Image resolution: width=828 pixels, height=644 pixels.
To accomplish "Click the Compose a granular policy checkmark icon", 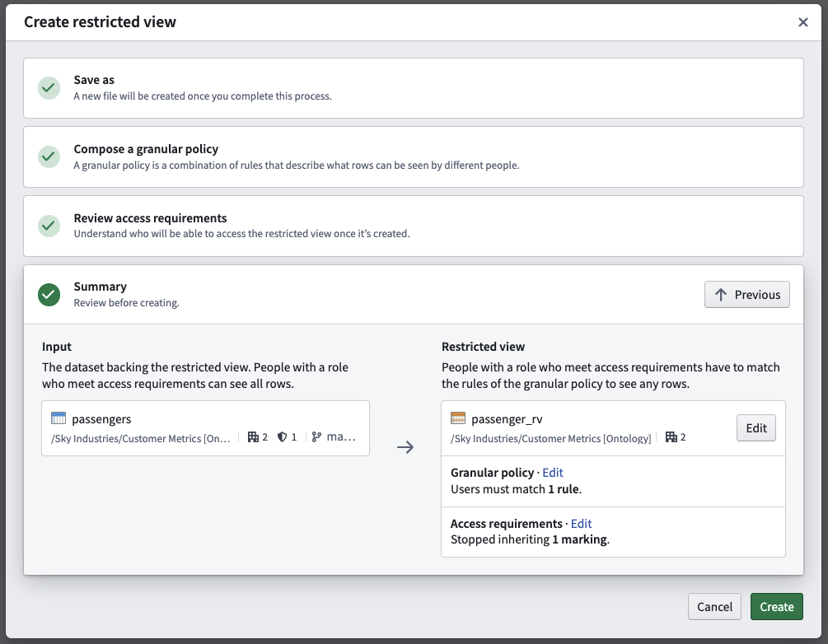I will pyautogui.click(x=49, y=156).
